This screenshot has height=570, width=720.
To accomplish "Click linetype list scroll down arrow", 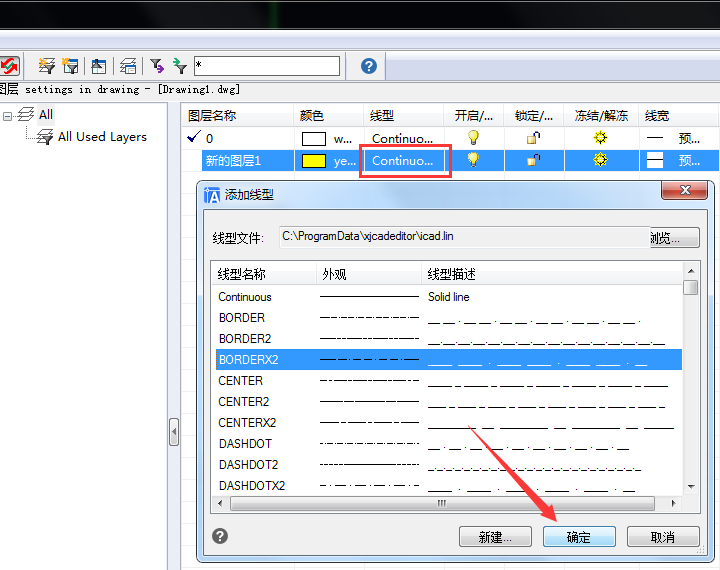I will 691,486.
